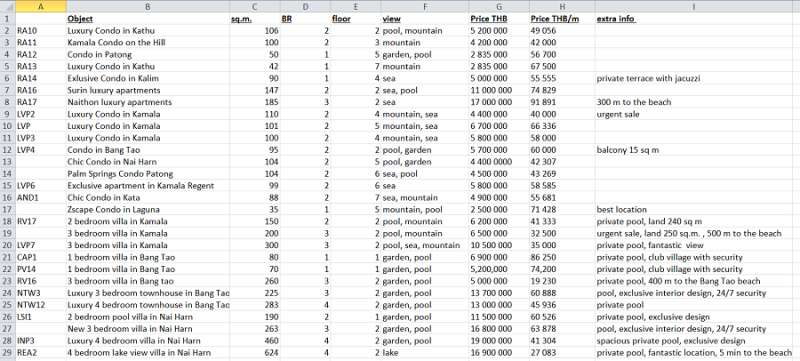The width and height of the screenshot is (800, 361).
Task: Click price cell '4 400 0000'
Action: (x=499, y=162)
